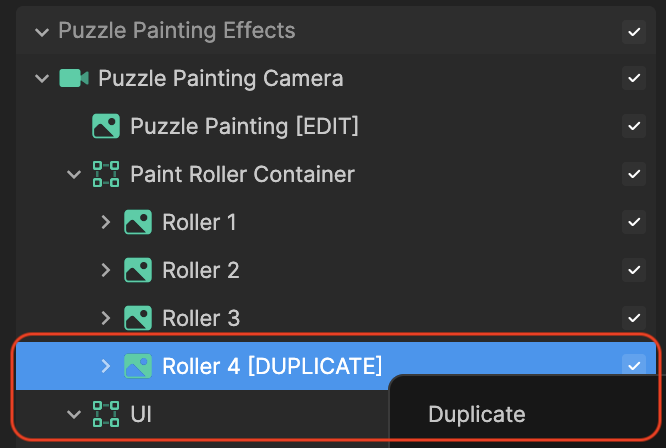
Task: Collapse the Paint Roller Container chevron
Action: coord(73,174)
